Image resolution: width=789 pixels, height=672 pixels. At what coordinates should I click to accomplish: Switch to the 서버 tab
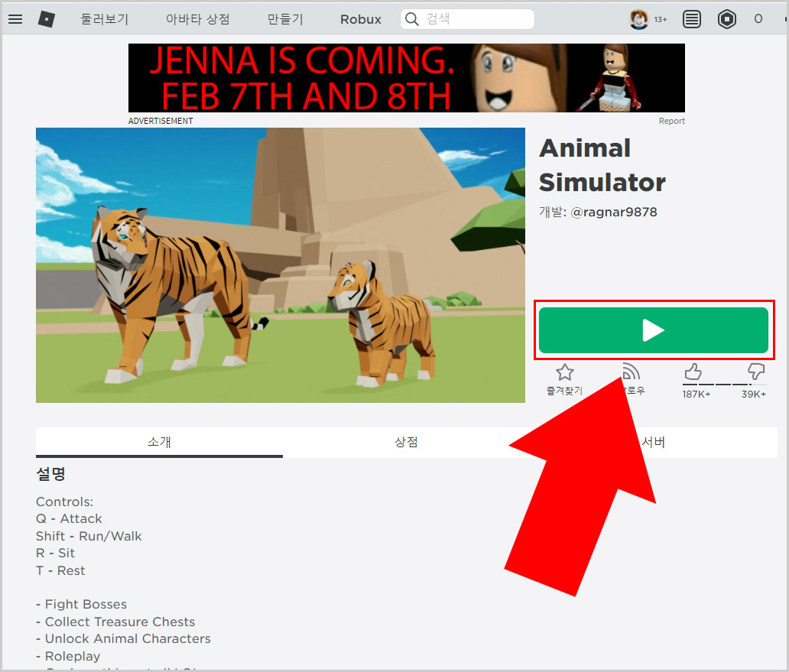click(653, 442)
